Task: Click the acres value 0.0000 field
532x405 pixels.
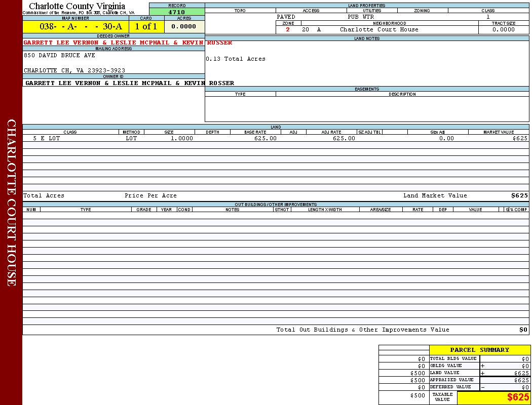Action: tap(184, 26)
